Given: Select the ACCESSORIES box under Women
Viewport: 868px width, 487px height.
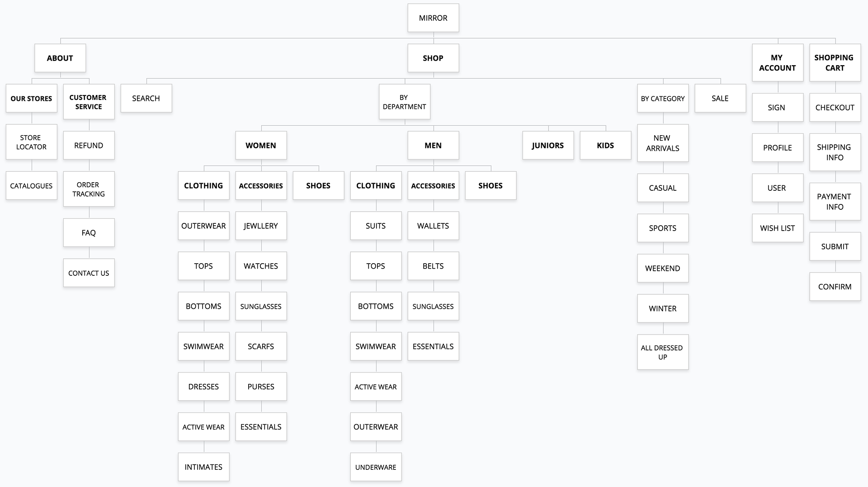Looking at the screenshot, I should pyautogui.click(x=261, y=185).
